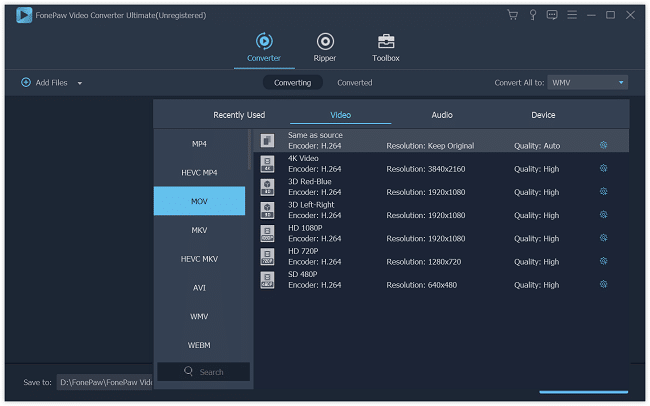Click the 4K Video preset icon
The width and height of the screenshot is (650, 406).
pos(267,164)
